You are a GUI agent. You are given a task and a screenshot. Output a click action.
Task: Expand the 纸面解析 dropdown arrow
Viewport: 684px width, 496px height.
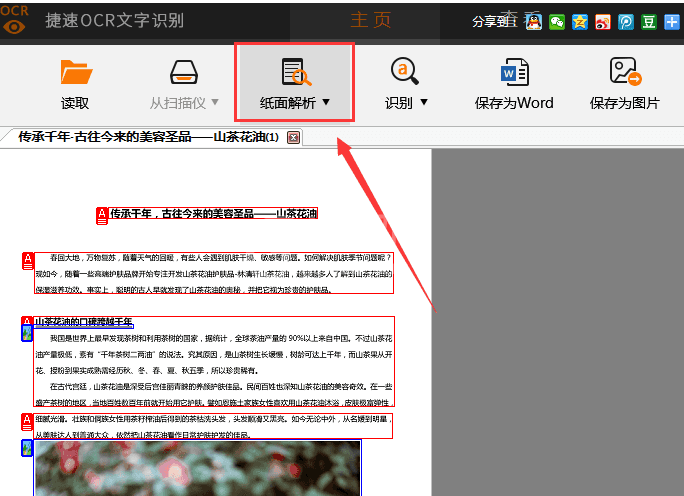click(326, 102)
